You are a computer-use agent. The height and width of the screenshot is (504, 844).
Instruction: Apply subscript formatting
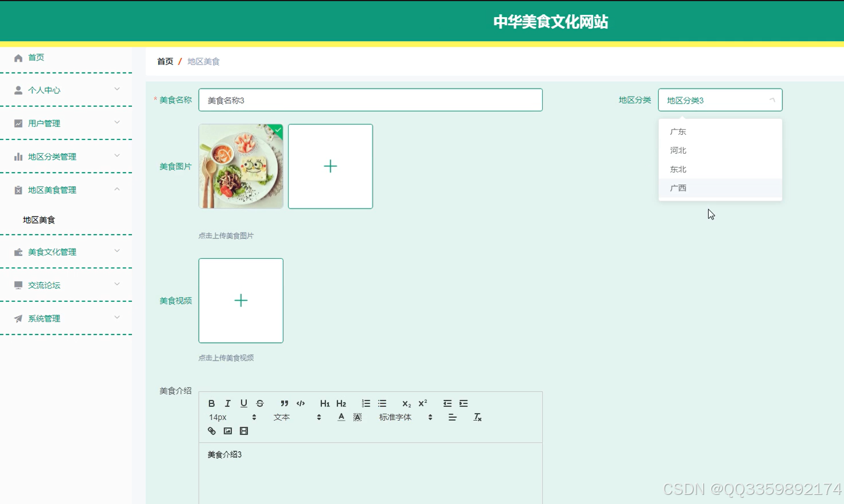(x=406, y=403)
